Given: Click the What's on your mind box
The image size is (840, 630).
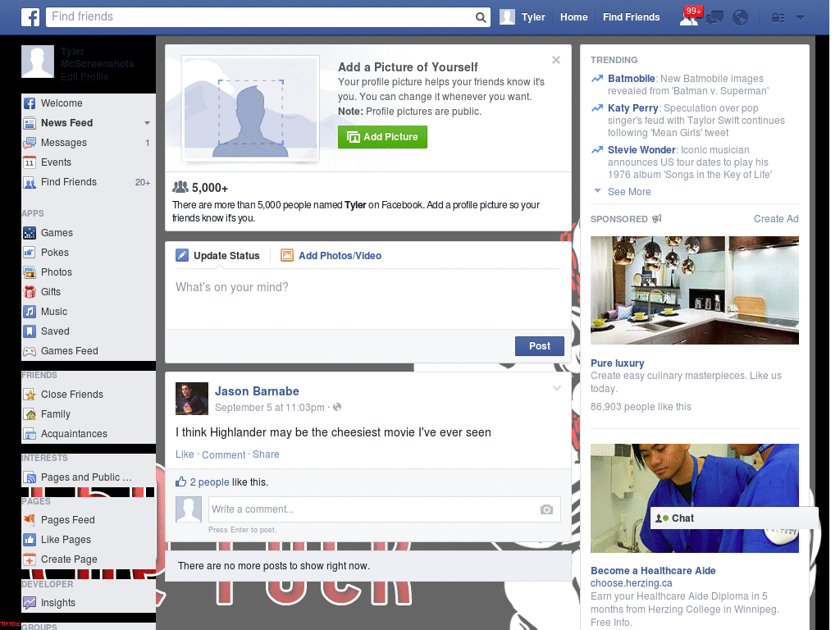Looking at the screenshot, I should [x=368, y=299].
